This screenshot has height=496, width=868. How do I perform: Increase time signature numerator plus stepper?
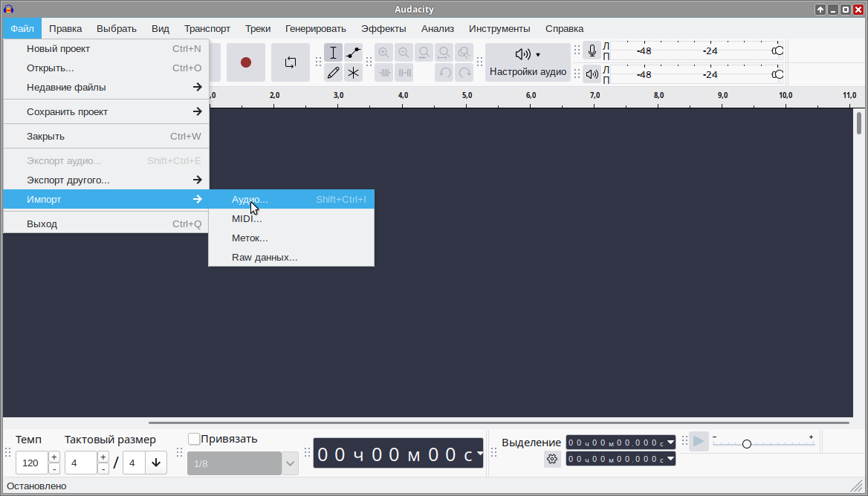pos(103,457)
